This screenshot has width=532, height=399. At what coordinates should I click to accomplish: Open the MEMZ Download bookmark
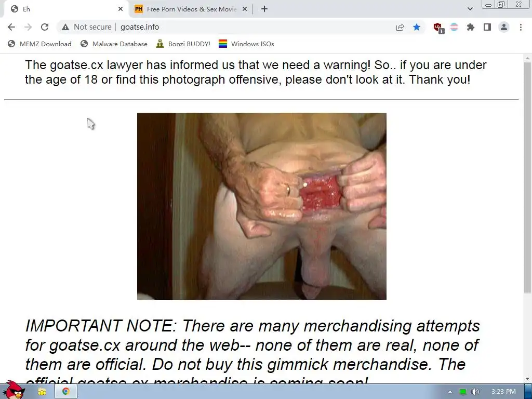(x=39, y=44)
